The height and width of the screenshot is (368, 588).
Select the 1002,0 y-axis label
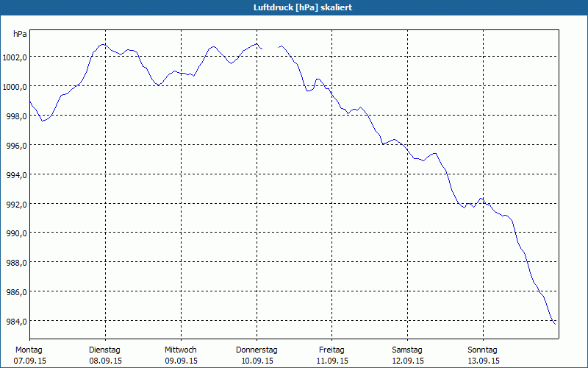click(x=15, y=57)
